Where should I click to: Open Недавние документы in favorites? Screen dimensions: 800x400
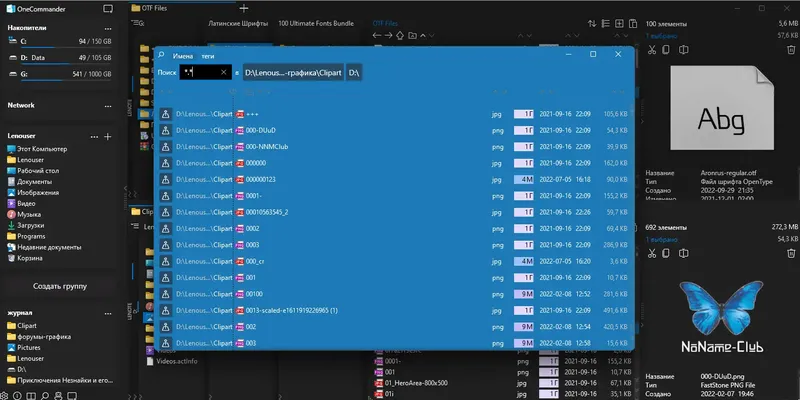point(44,247)
